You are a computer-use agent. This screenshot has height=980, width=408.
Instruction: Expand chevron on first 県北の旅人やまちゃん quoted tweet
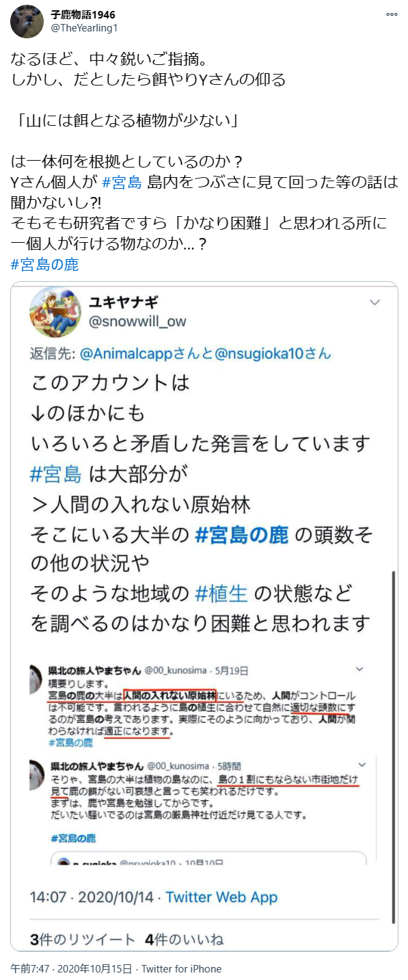[359, 669]
